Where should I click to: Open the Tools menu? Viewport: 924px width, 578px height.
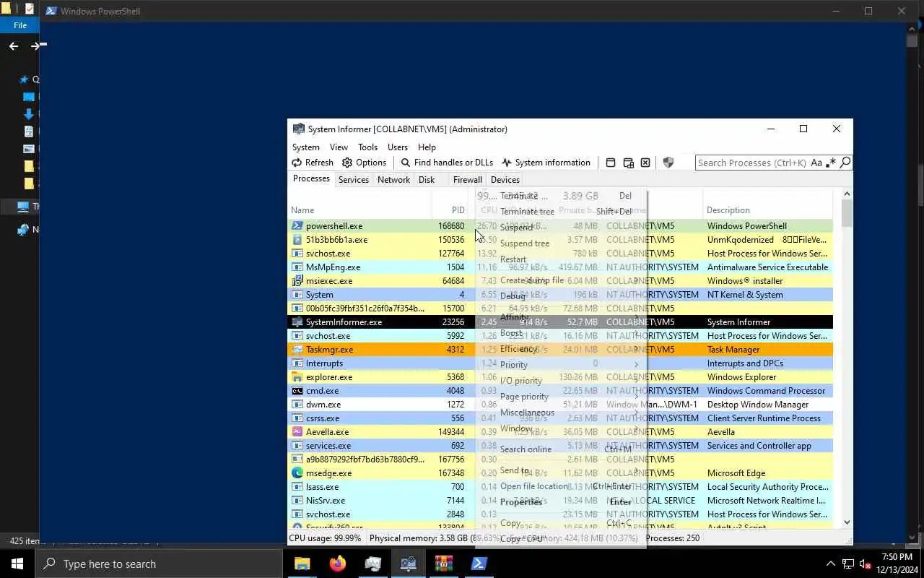pyautogui.click(x=367, y=147)
